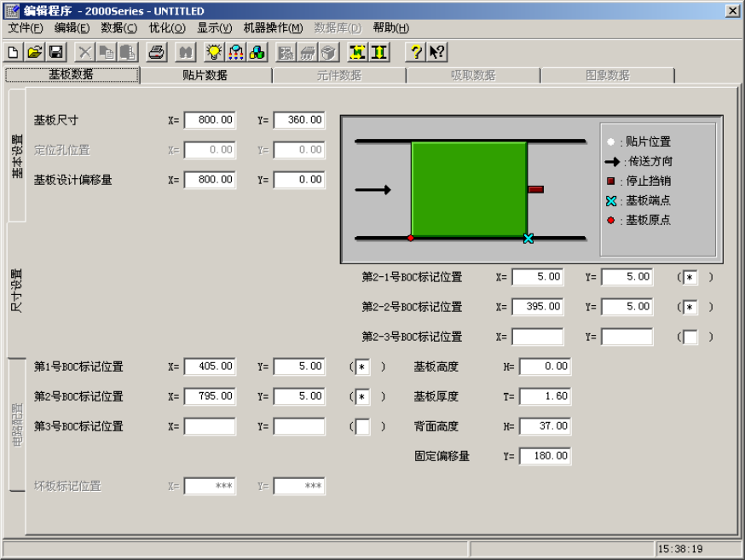Screen dimensions: 745x560
Task: Toggle checkbox for 第1号BOC标记位置
Action: [x=362, y=367]
